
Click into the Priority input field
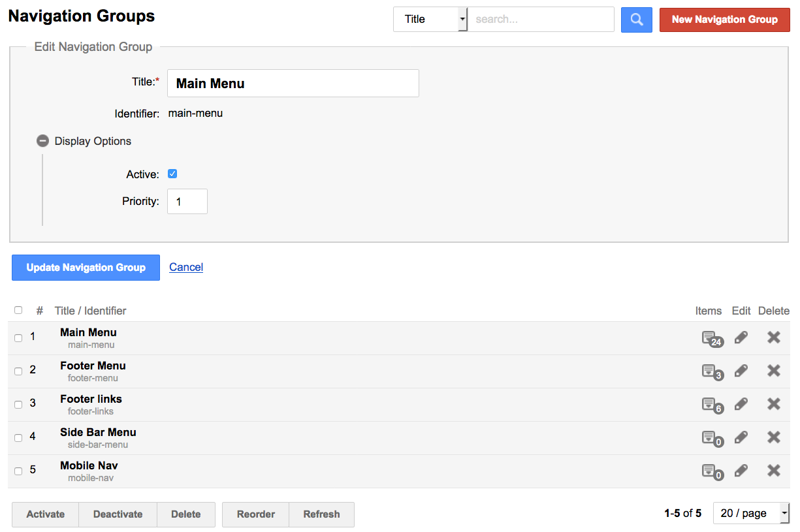[x=187, y=202]
